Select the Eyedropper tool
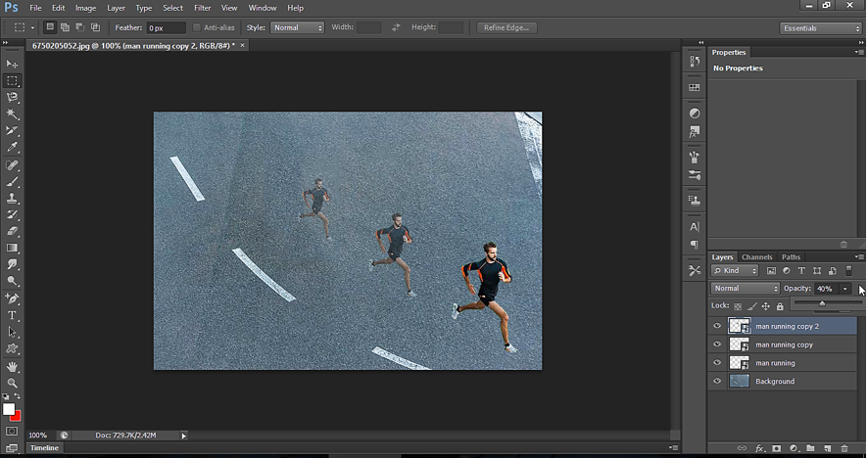This screenshot has height=458, width=868. 12,147
